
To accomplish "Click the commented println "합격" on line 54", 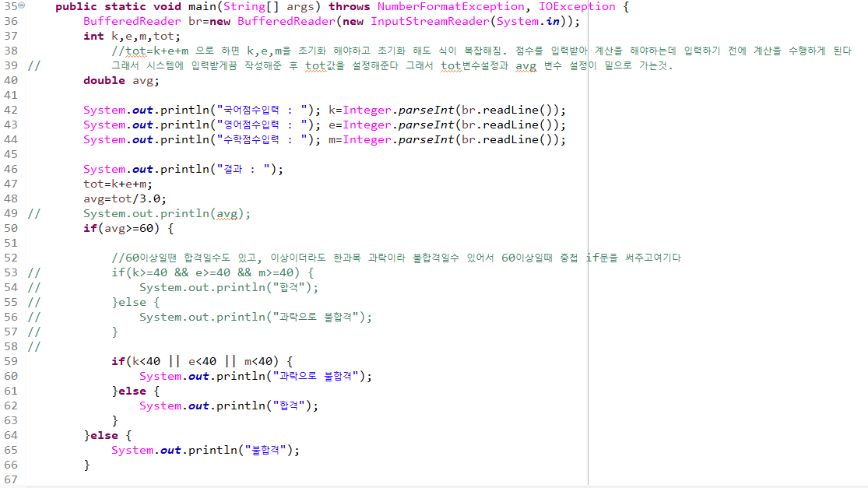I will click(x=229, y=288).
